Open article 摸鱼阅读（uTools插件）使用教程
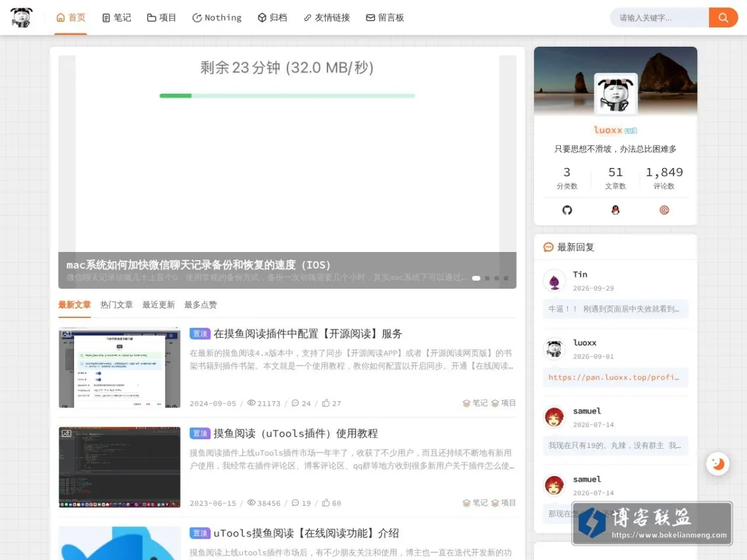Image resolution: width=747 pixels, height=560 pixels. tap(296, 434)
